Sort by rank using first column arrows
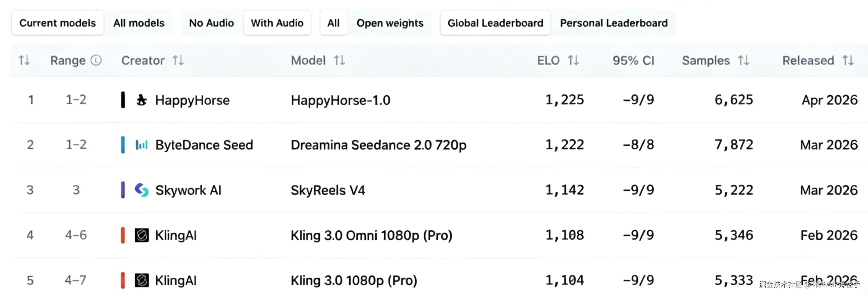Image resolution: width=868 pixels, height=296 pixels. [x=24, y=61]
